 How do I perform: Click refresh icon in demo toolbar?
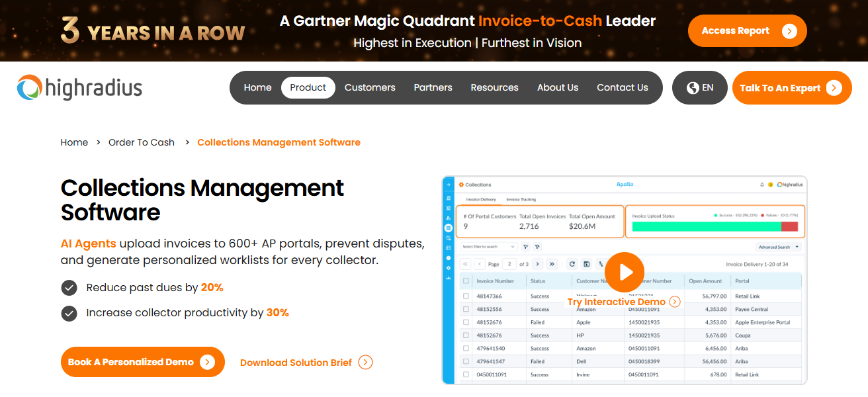point(572,264)
